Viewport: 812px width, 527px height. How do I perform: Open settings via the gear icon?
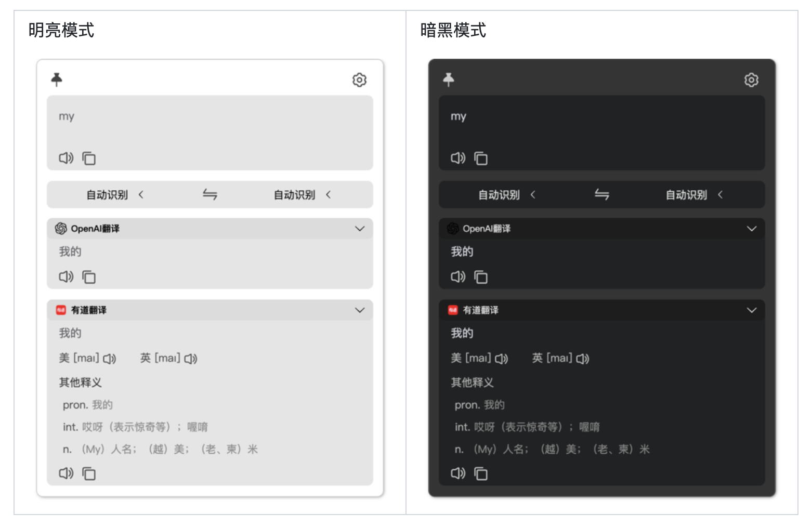(x=359, y=80)
